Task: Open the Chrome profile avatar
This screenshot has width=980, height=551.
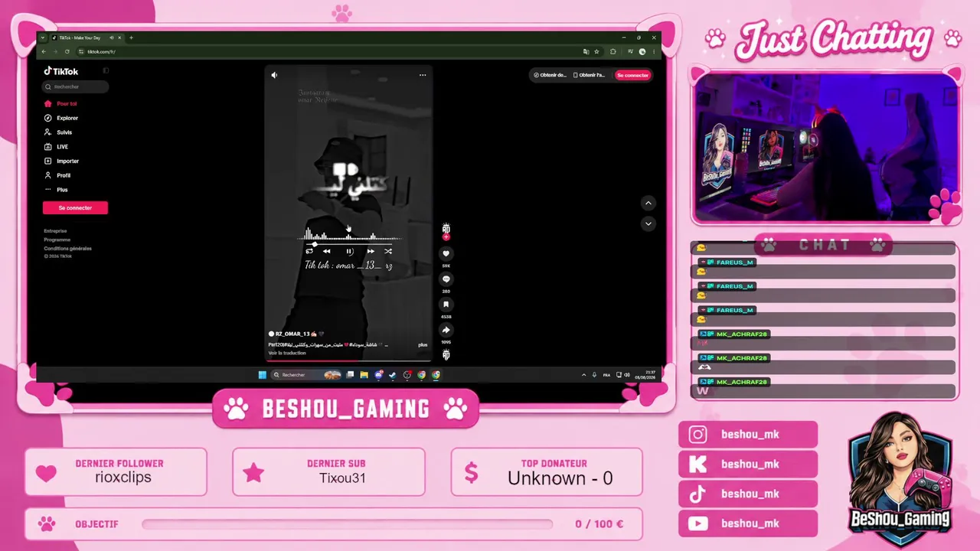Action: pyautogui.click(x=642, y=51)
